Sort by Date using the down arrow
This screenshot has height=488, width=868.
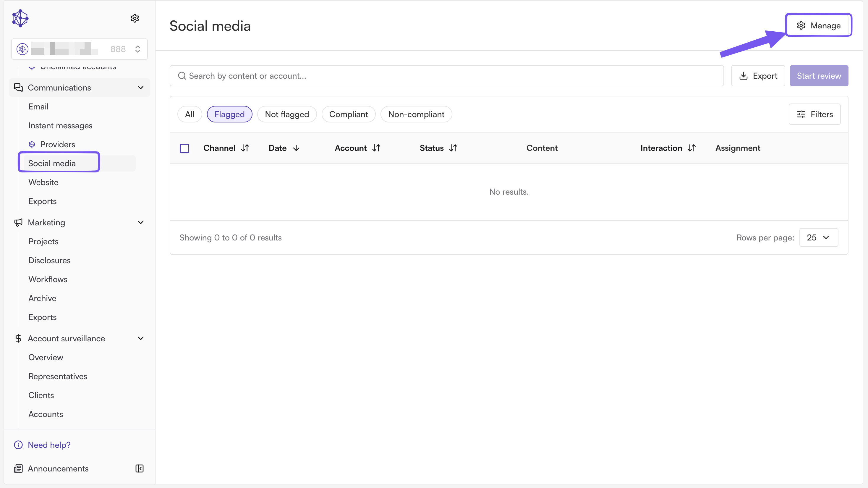pyautogui.click(x=296, y=148)
